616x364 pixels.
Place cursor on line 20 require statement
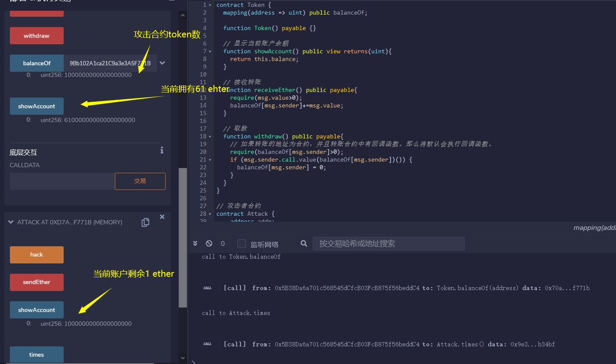286,152
